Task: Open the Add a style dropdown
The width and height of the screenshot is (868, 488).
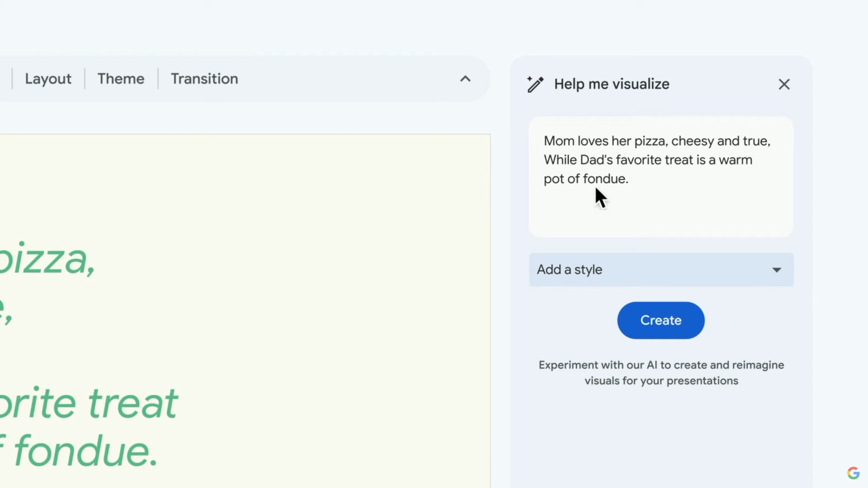Action: click(x=660, y=270)
